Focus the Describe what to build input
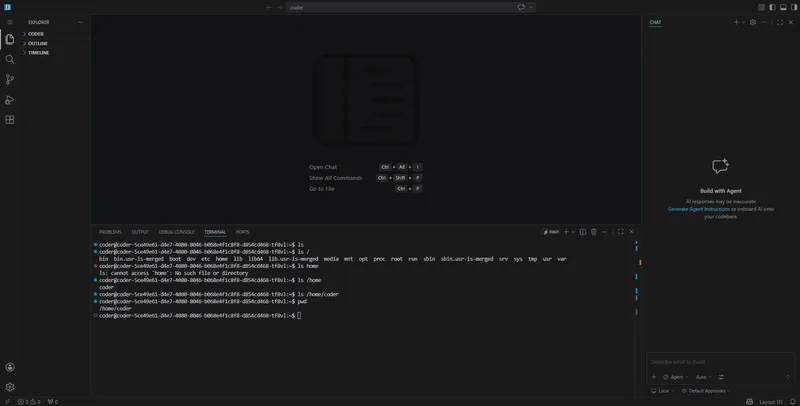The width and height of the screenshot is (800, 406). 720,362
